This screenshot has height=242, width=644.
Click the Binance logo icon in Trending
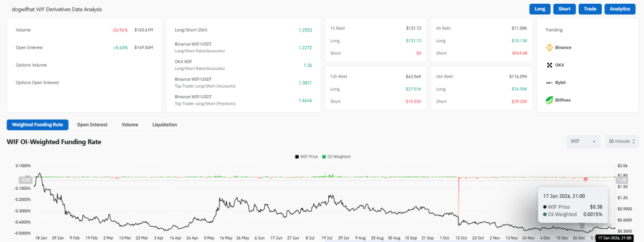click(x=549, y=47)
